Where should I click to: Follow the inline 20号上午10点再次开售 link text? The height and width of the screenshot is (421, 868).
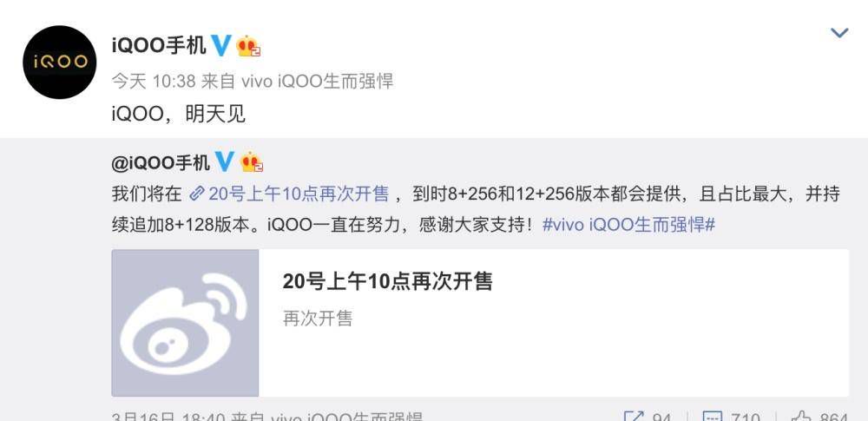tap(299, 194)
